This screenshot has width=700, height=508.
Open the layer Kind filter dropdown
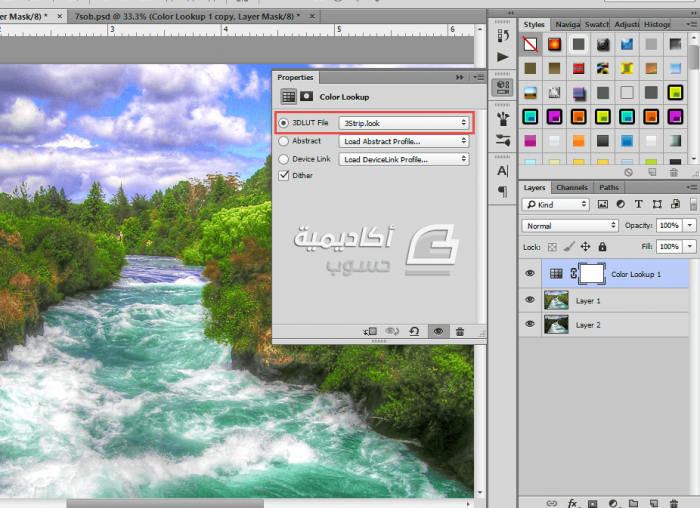(555, 204)
